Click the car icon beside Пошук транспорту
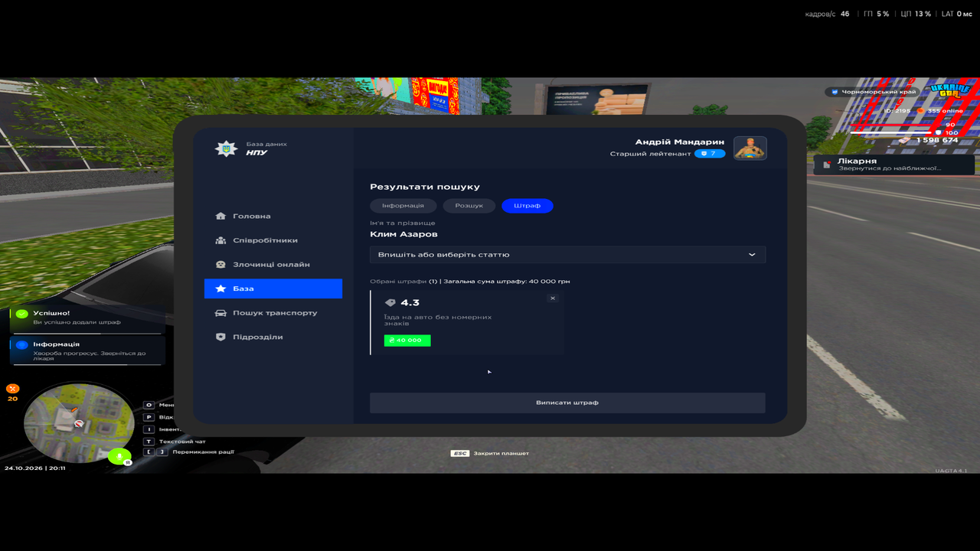This screenshot has width=980, height=551. [x=220, y=312]
